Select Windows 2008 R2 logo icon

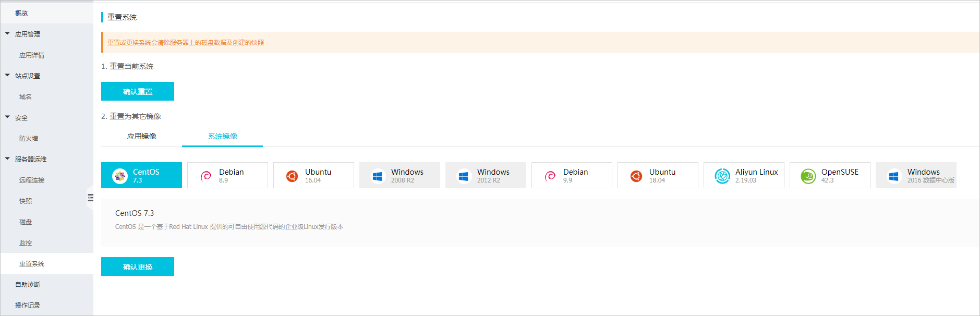[378, 176]
